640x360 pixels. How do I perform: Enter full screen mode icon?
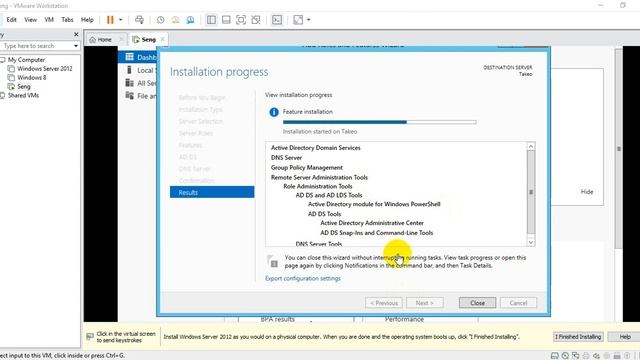point(241,20)
